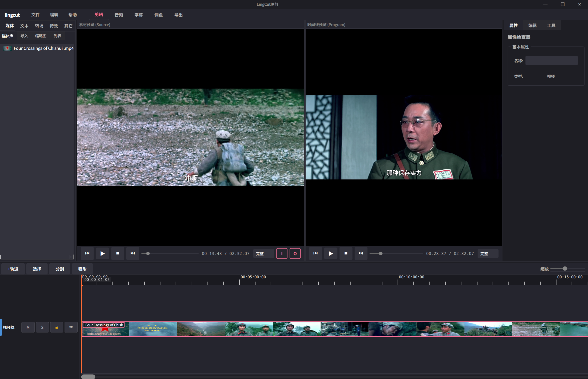Open the 编辑 menu in menu bar

pos(54,15)
